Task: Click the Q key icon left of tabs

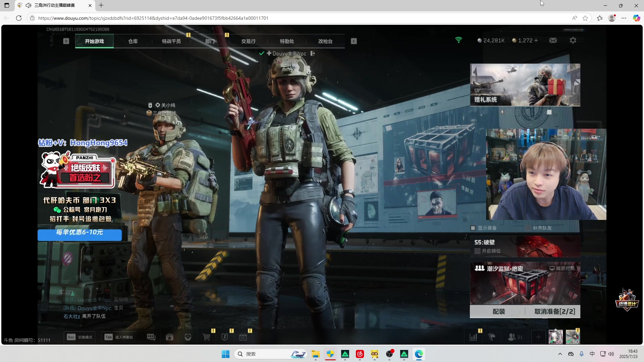Action: [66, 41]
